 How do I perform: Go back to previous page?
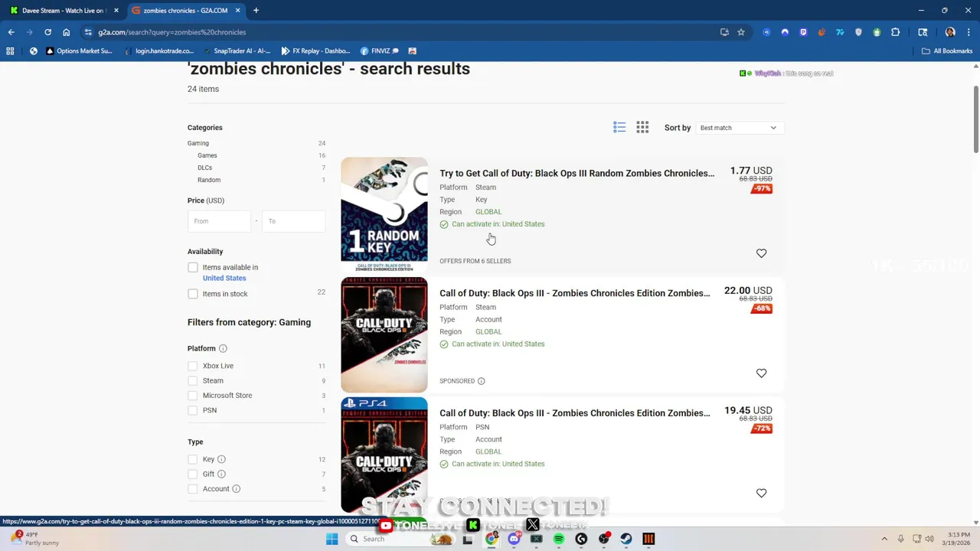11,32
